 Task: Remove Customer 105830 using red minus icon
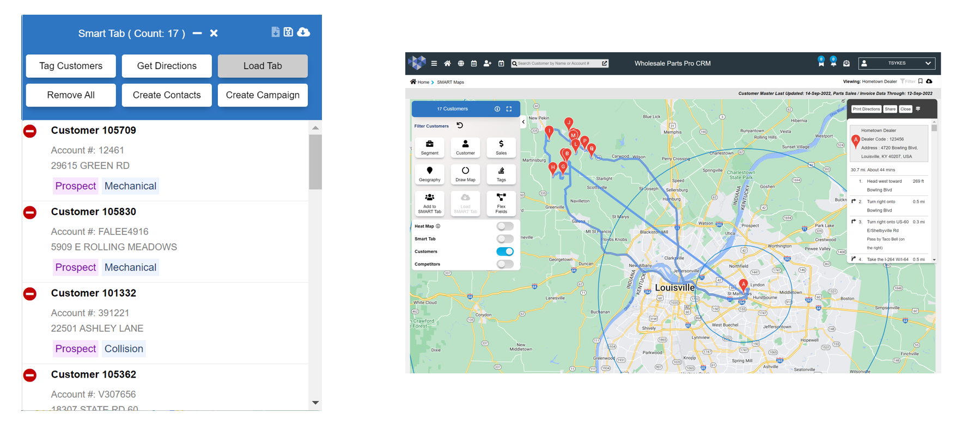(x=30, y=212)
